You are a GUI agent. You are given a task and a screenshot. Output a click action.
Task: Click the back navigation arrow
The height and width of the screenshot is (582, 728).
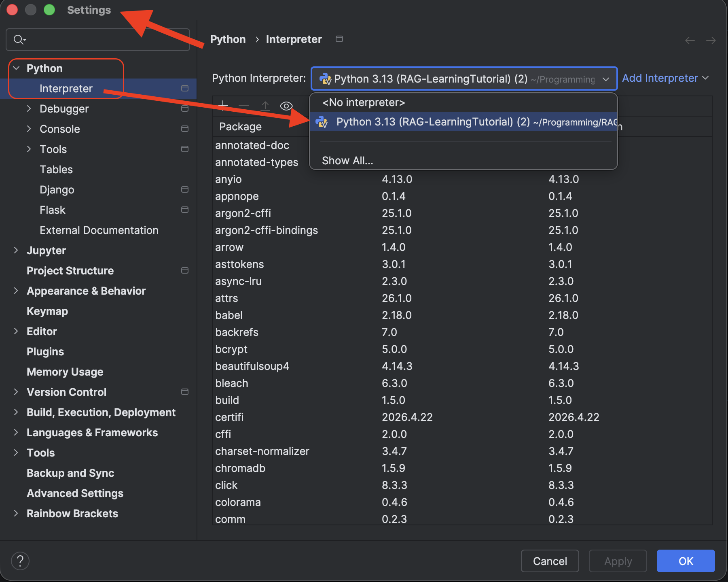click(690, 40)
